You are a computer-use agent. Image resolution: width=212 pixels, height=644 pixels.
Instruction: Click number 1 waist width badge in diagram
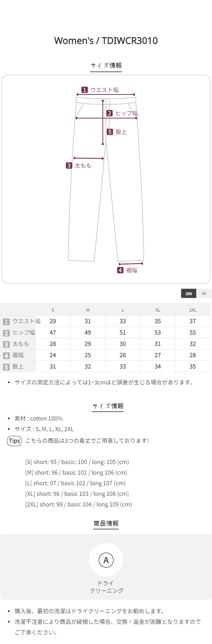[84, 90]
